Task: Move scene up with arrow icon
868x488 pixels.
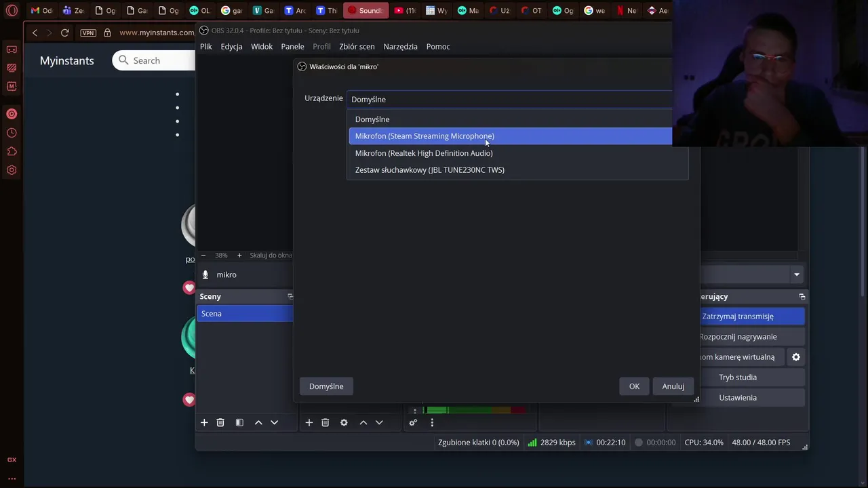Action: coord(258,422)
